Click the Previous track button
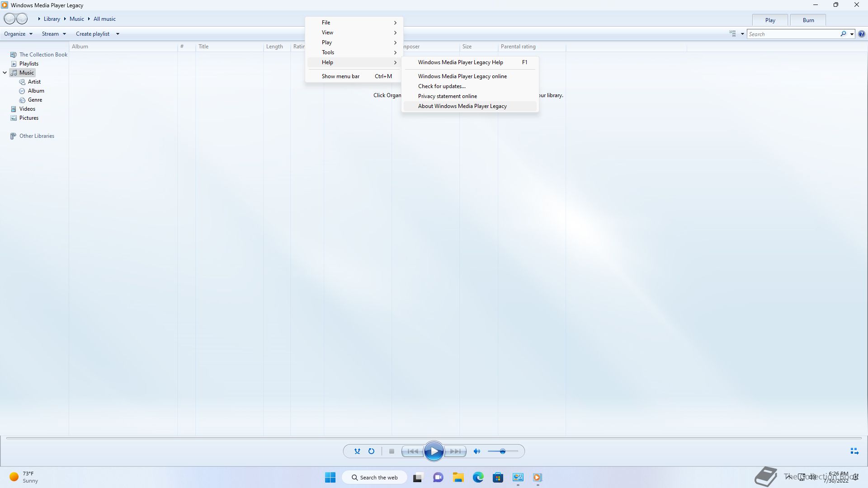Image resolution: width=868 pixels, height=488 pixels. pyautogui.click(x=413, y=451)
